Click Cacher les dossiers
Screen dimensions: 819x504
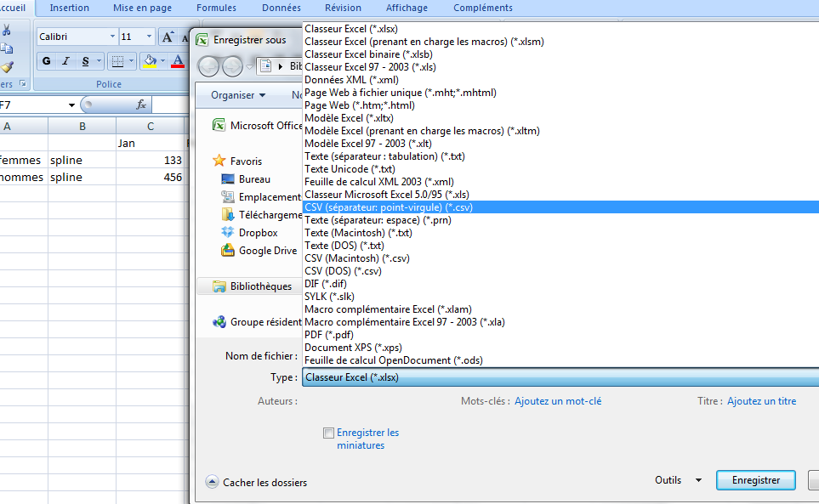point(256,482)
